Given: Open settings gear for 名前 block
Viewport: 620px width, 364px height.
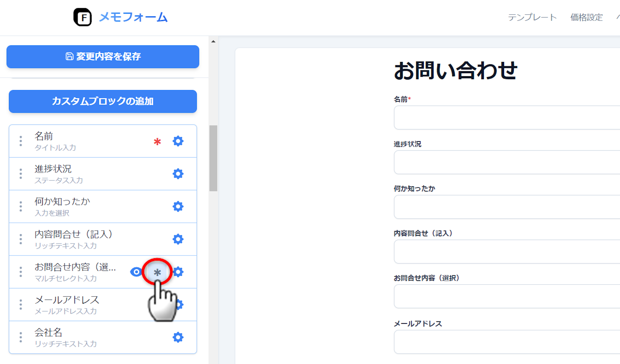Looking at the screenshot, I should pos(178,141).
